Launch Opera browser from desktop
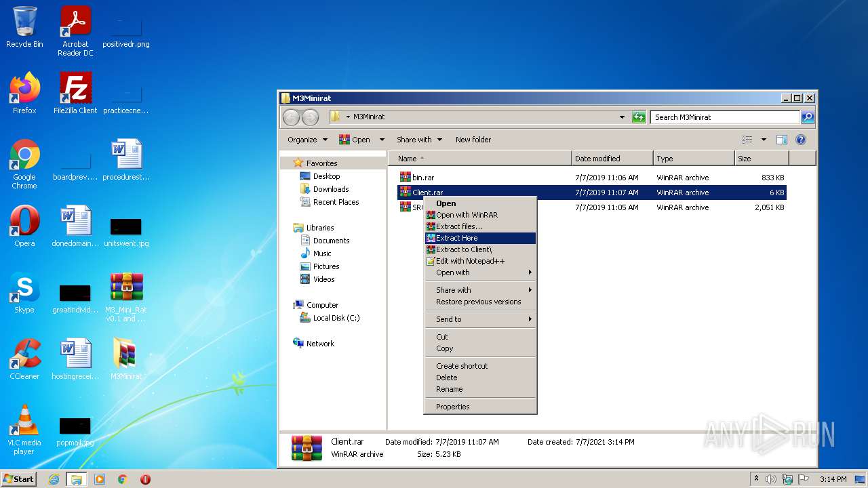868x488 pixels. (x=24, y=226)
